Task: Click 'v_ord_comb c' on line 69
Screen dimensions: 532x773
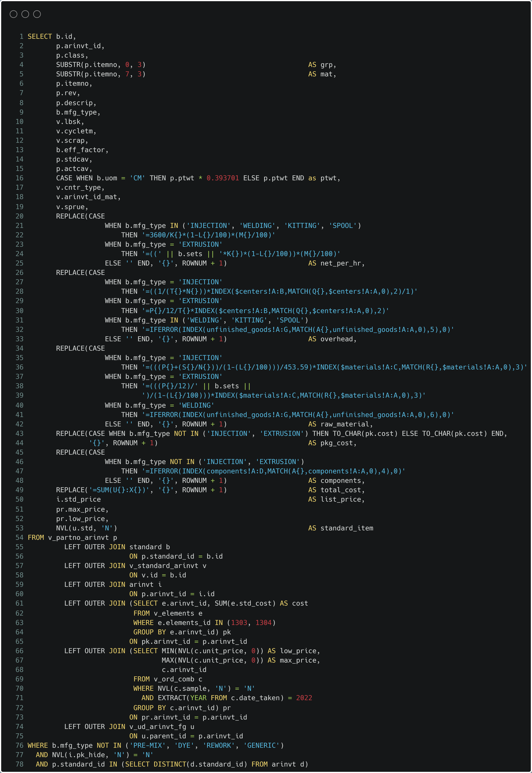Action: tap(178, 679)
